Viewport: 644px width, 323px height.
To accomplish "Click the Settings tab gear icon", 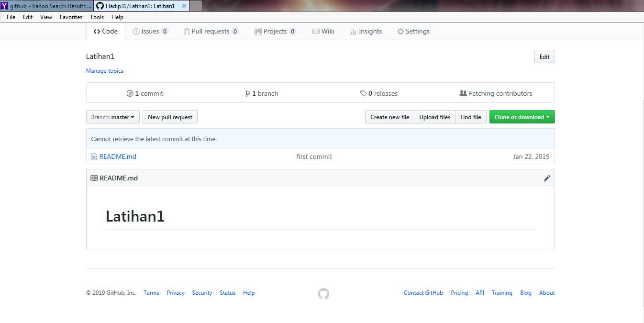I will [x=400, y=31].
